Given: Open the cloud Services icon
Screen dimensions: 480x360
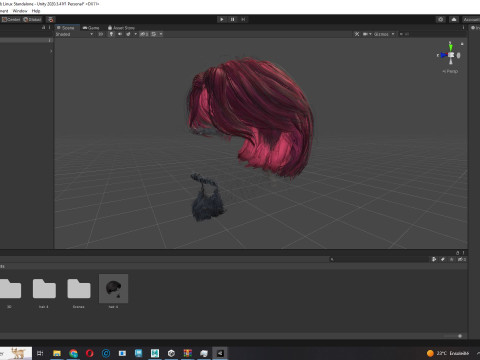Looking at the screenshot, I should click(454, 19).
